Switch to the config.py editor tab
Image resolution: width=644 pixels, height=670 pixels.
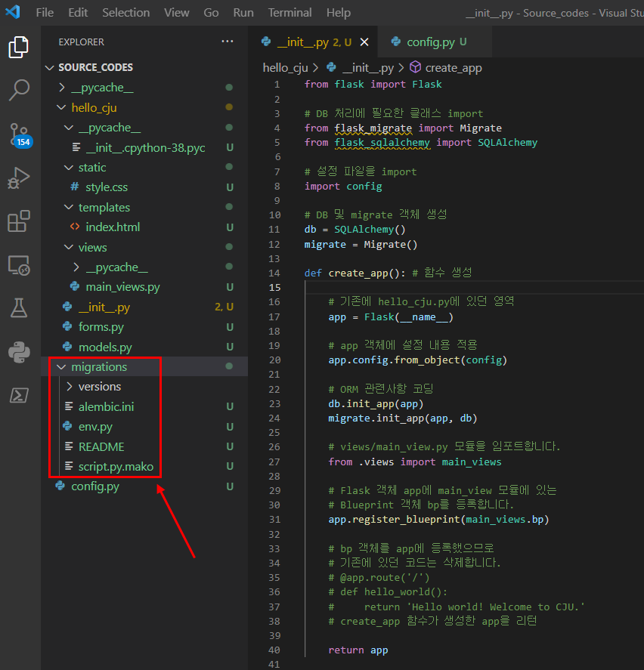click(x=435, y=42)
